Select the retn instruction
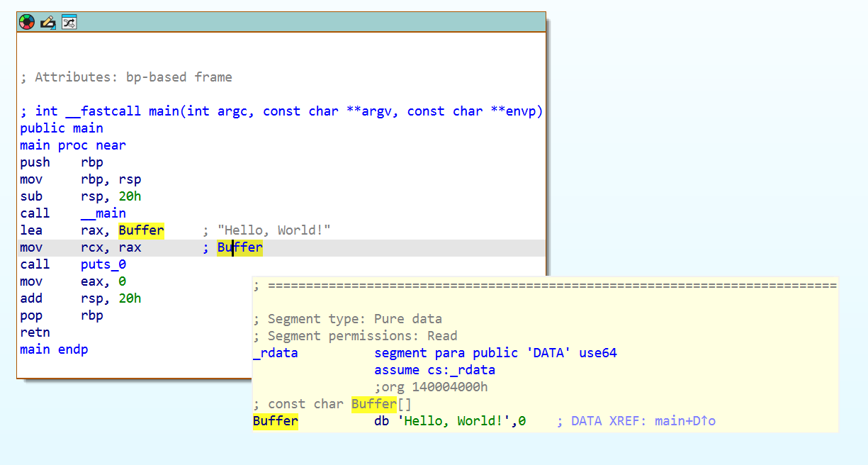 pyautogui.click(x=35, y=332)
